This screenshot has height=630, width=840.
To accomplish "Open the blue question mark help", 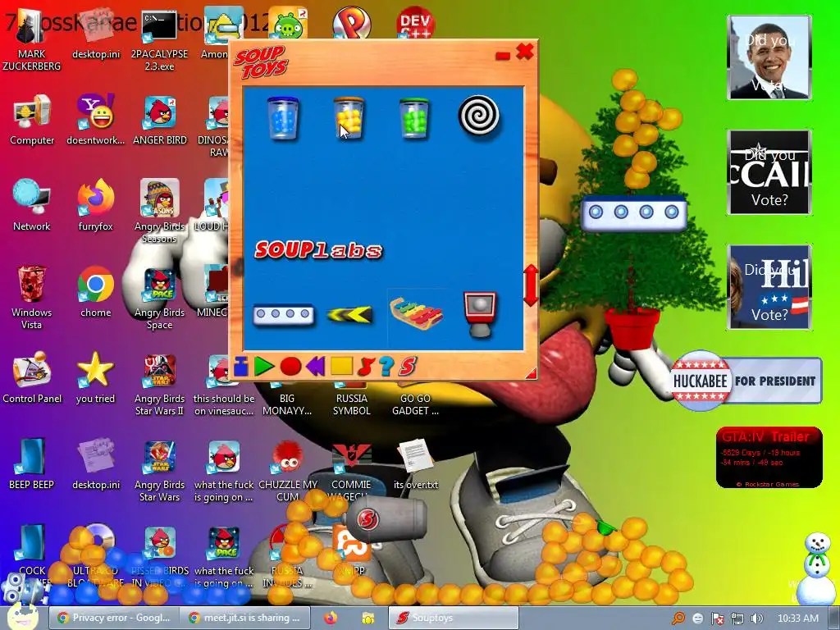I will (x=387, y=367).
